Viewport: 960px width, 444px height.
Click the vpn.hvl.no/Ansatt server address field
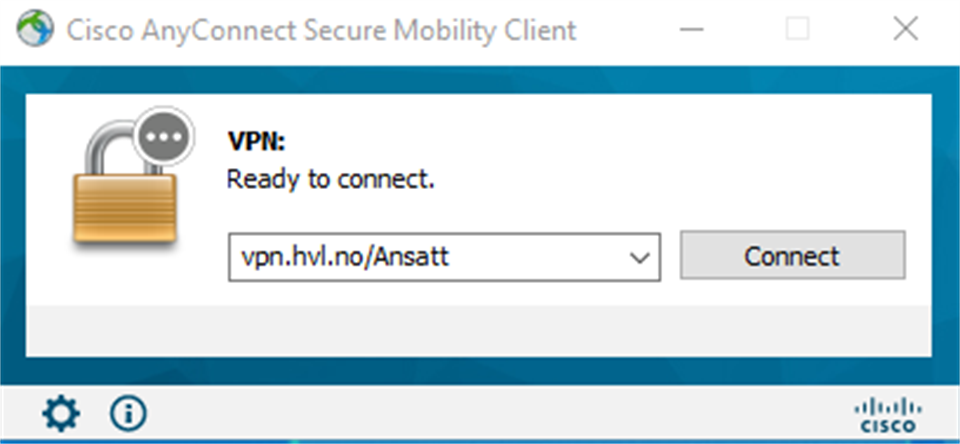tap(420, 257)
